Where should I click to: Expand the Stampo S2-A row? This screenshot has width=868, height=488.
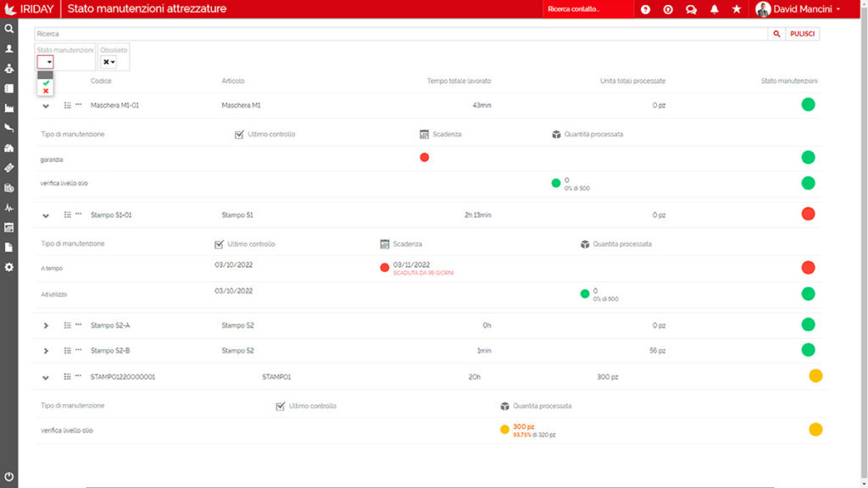[x=46, y=325]
